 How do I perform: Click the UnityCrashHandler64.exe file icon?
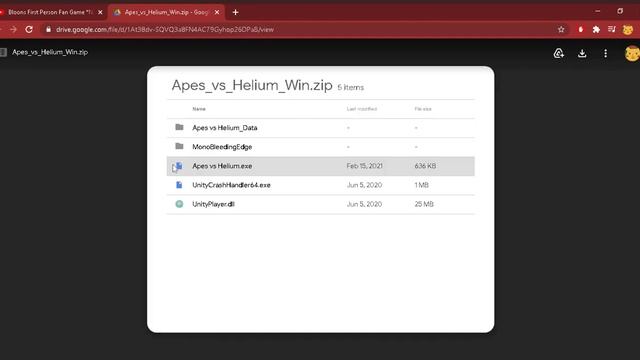click(179, 185)
